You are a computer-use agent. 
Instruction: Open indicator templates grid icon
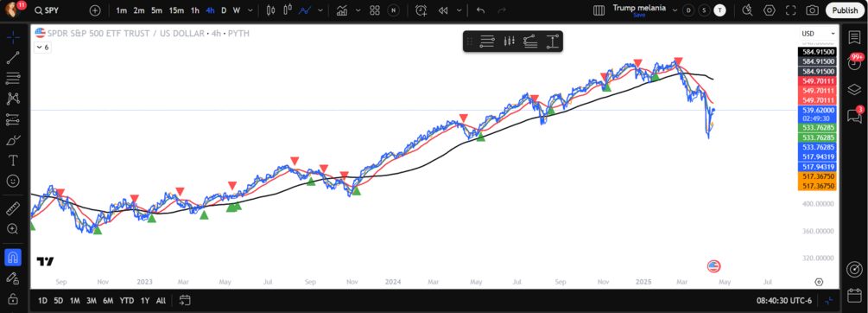(x=375, y=10)
